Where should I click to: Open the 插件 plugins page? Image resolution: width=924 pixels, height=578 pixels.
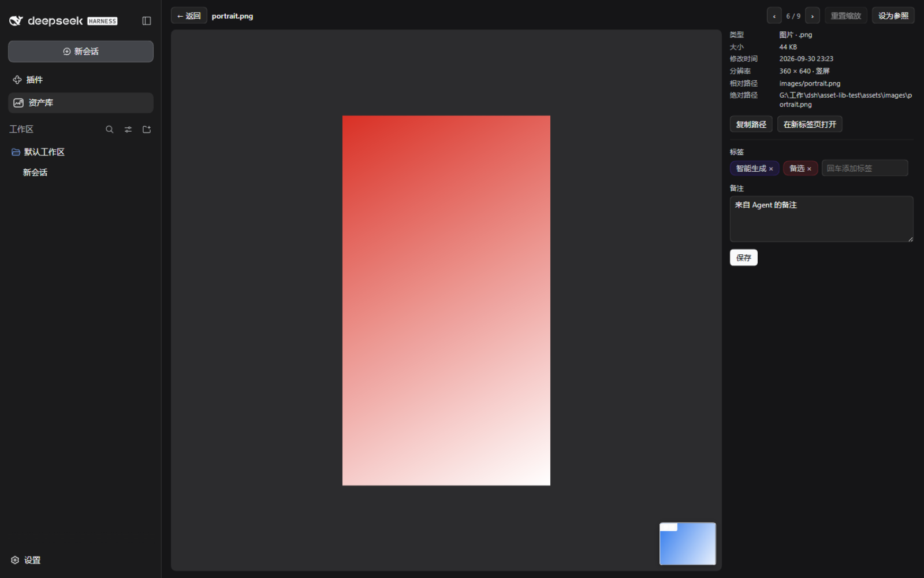click(81, 80)
